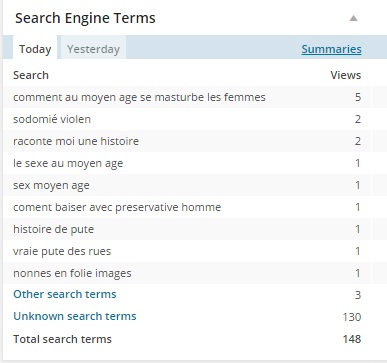Select the 'coment baiser avec preservative homme' row
The image size is (387, 363).
click(187, 207)
